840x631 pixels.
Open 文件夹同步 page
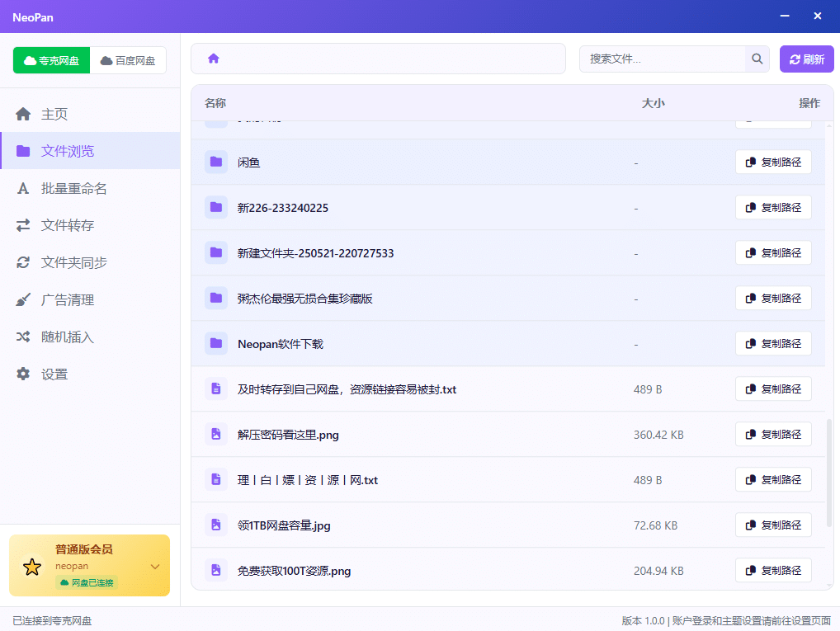tap(90, 262)
